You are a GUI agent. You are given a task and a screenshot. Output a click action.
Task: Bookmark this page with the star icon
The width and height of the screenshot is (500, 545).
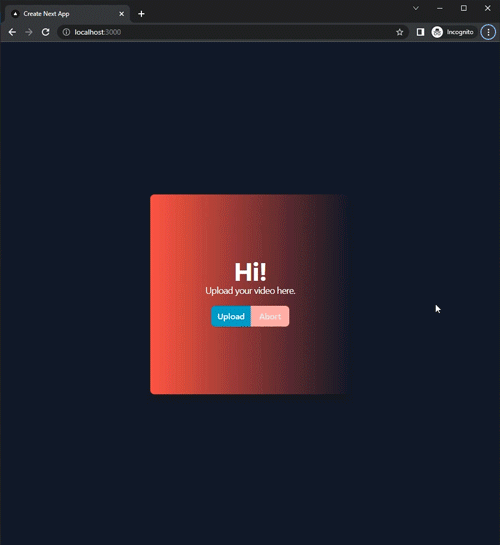[400, 32]
